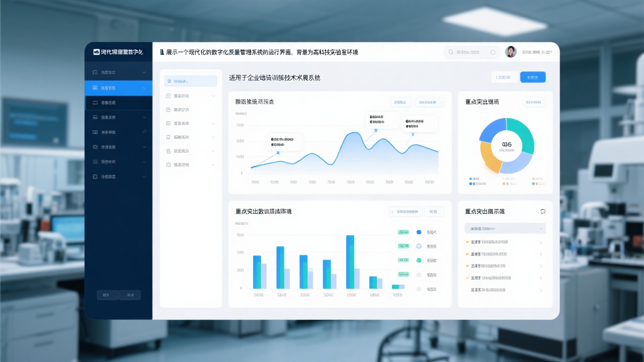Click the app logo icon at sidebar top
Image resolution: width=644 pixels, height=362 pixels.
96,51
